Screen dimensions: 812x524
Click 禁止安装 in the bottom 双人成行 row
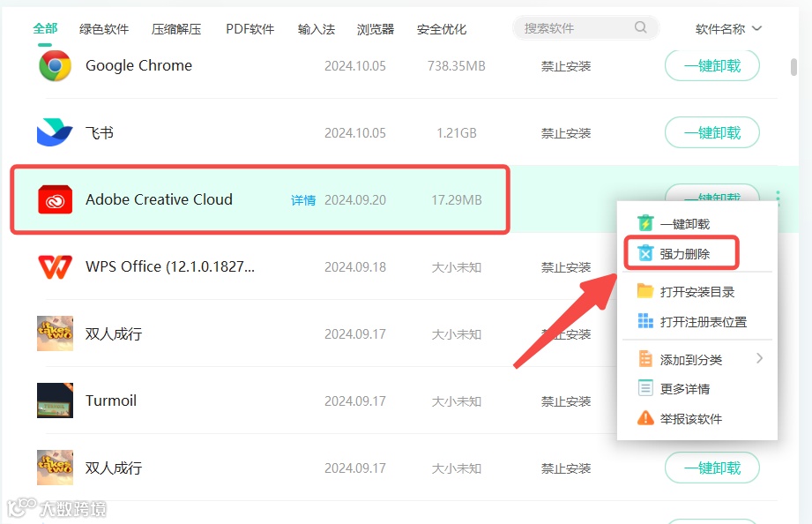pos(566,468)
